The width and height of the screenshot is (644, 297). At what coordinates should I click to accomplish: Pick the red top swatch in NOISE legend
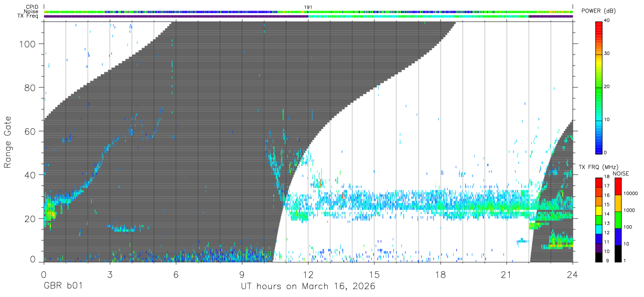pos(618,186)
